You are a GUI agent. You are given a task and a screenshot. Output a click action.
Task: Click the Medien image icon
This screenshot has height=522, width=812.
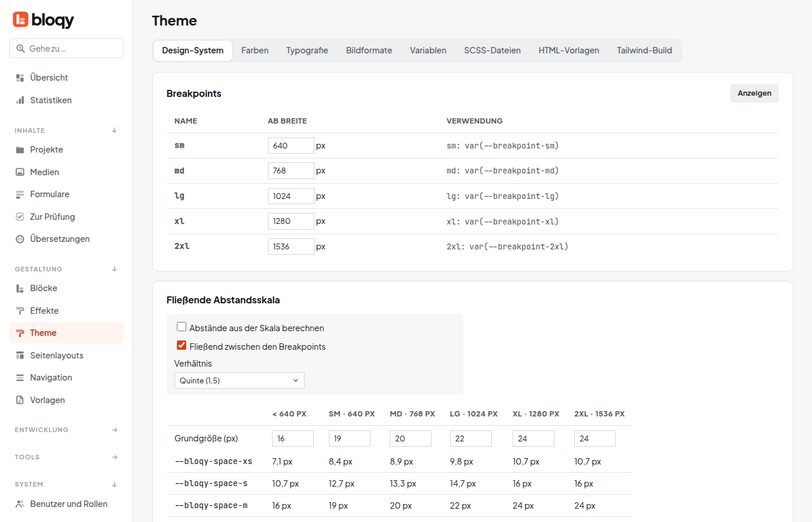coord(20,172)
